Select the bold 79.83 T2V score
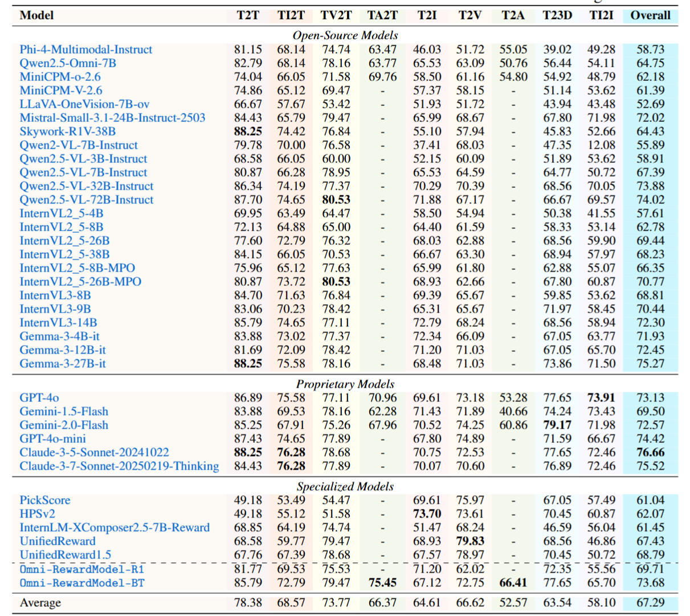The width and height of the screenshot is (690, 616). coord(470,541)
